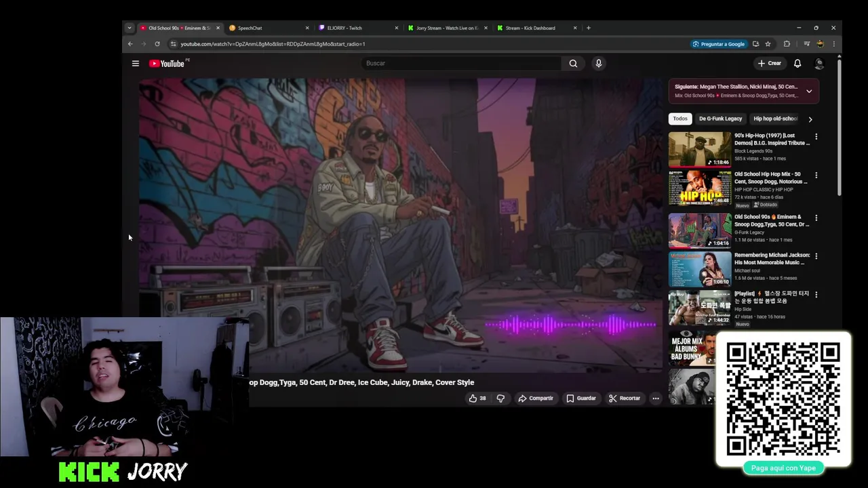Image resolution: width=868 pixels, height=488 pixels.
Task: Go back in browser history
Action: click(130, 44)
